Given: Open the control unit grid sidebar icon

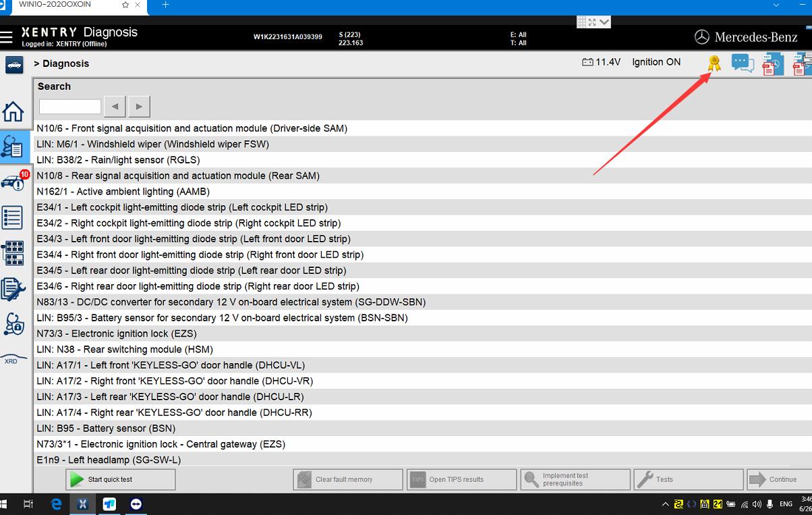Looking at the screenshot, I should (x=13, y=253).
